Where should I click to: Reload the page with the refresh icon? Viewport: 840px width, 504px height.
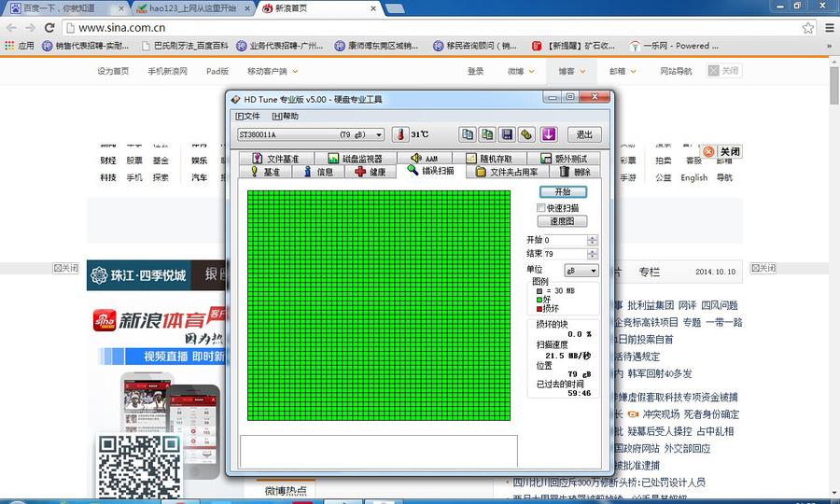(x=49, y=28)
